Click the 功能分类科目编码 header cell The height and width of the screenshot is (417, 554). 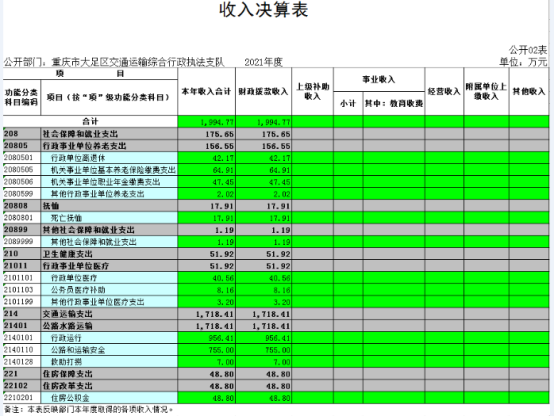coord(22,98)
